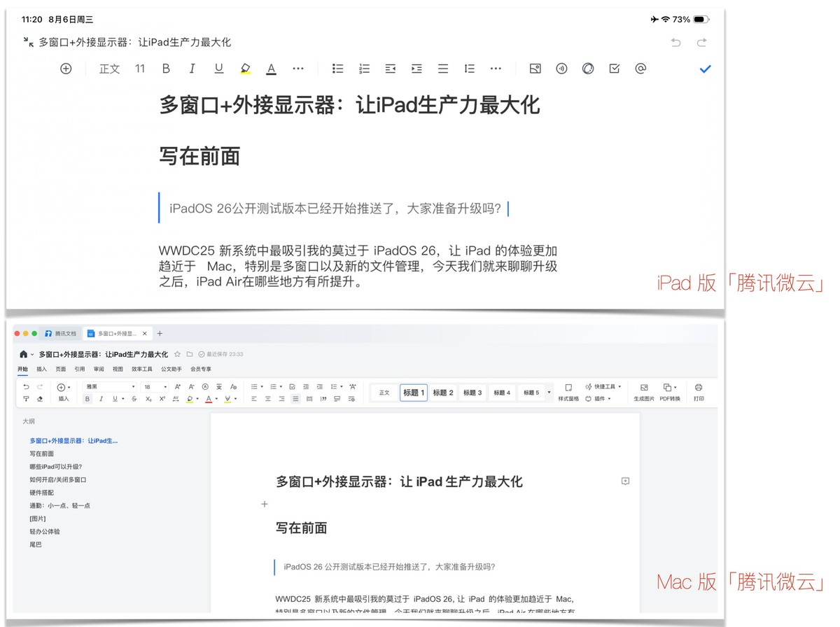Open 样式窗格 style pane

coord(568,393)
